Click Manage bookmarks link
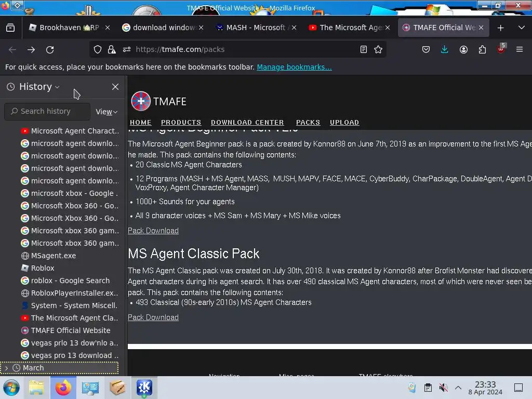532x399 pixels. coord(294,67)
